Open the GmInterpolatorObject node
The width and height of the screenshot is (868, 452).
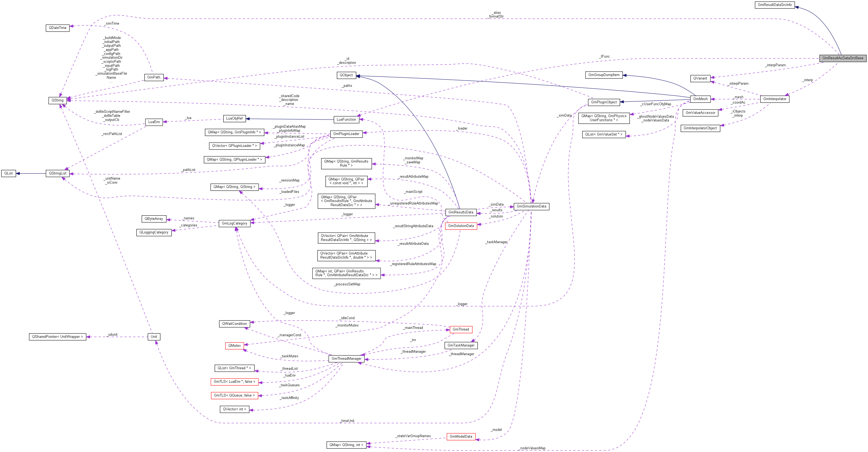(x=700, y=128)
